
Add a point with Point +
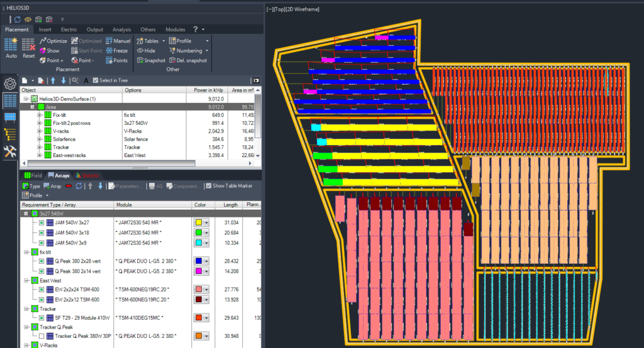coord(52,60)
